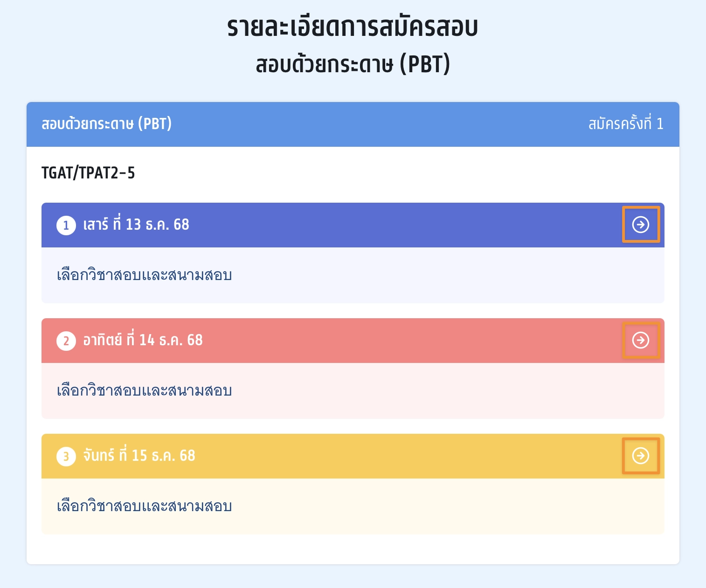Click the สมัครครั้งที่ 1 label

coord(625,124)
